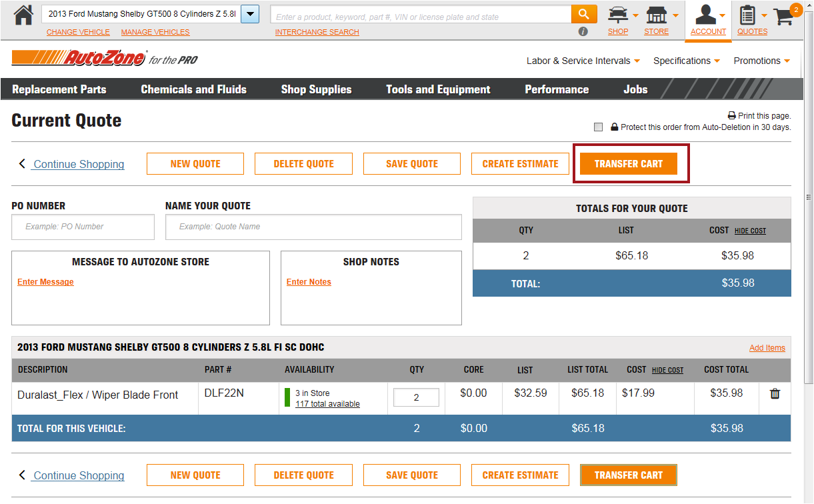Open the Store building icon menu
The height and width of the screenshot is (504, 814).
coord(657,15)
